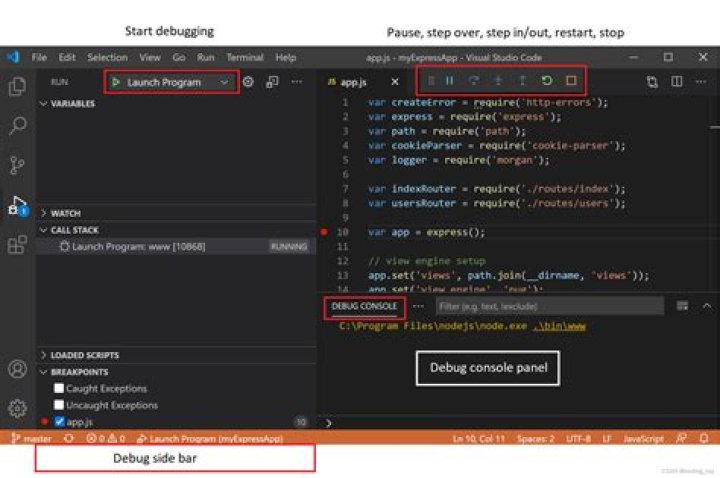The width and height of the screenshot is (720, 478).
Task: Open Run view more actions ellipsis
Action: pyautogui.click(x=297, y=82)
